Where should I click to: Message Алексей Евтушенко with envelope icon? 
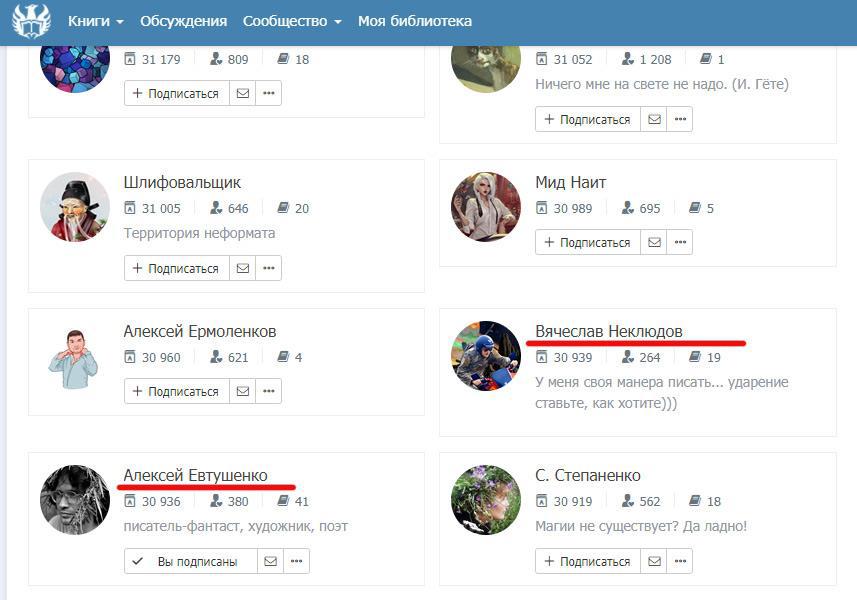(271, 561)
